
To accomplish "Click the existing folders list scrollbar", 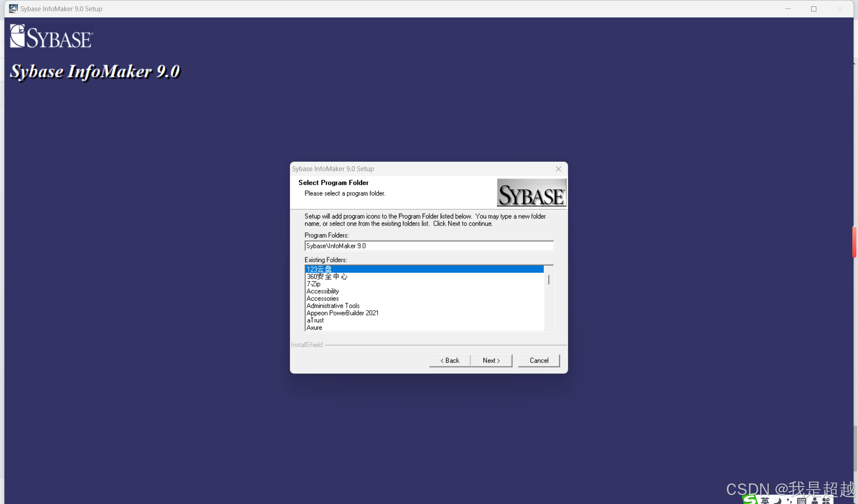I will (548, 280).
